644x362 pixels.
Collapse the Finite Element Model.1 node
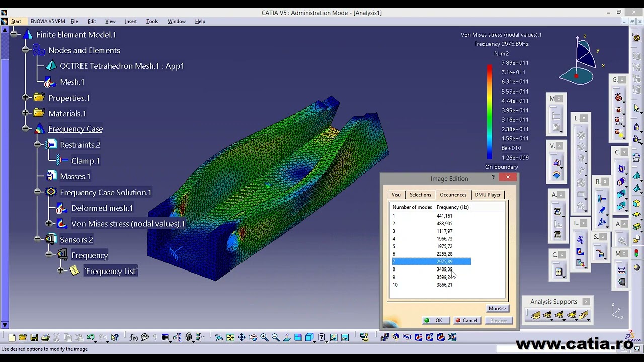[14, 34]
